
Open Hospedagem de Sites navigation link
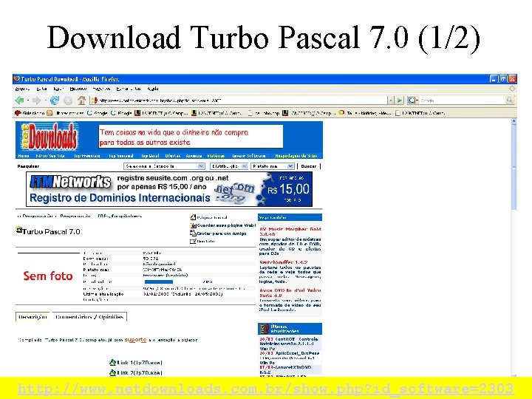click(296, 156)
